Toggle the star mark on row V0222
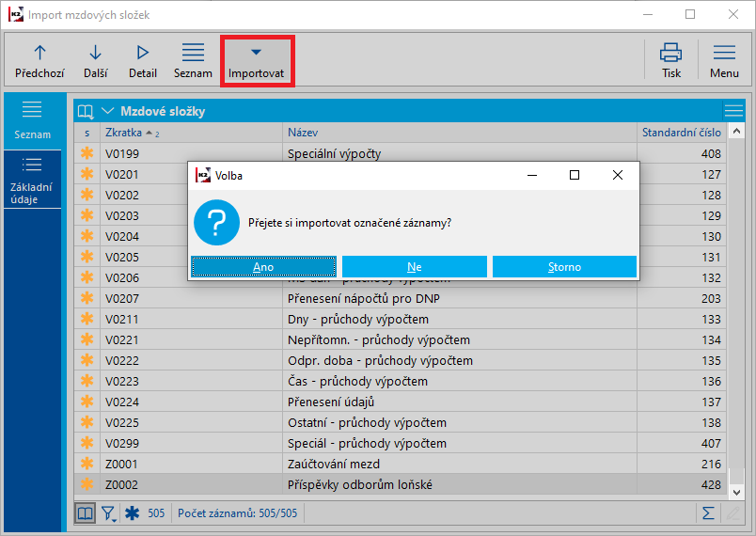The width and height of the screenshot is (756, 536). point(87,360)
